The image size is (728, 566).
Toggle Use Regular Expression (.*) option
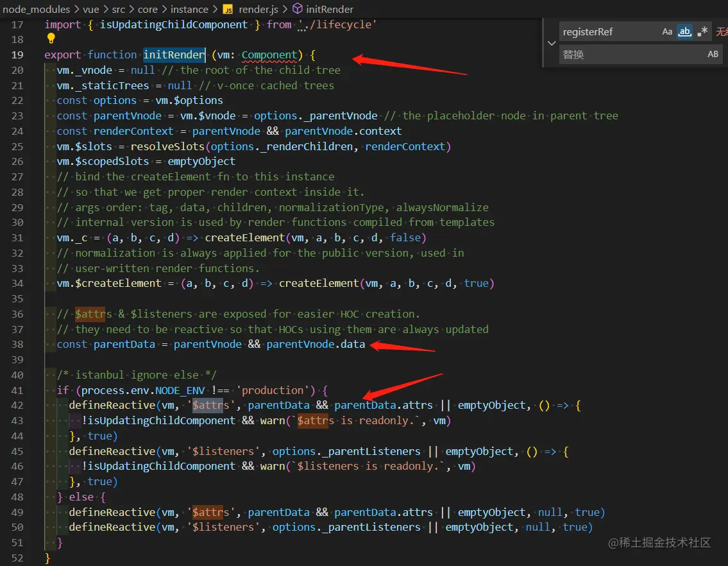tap(702, 31)
